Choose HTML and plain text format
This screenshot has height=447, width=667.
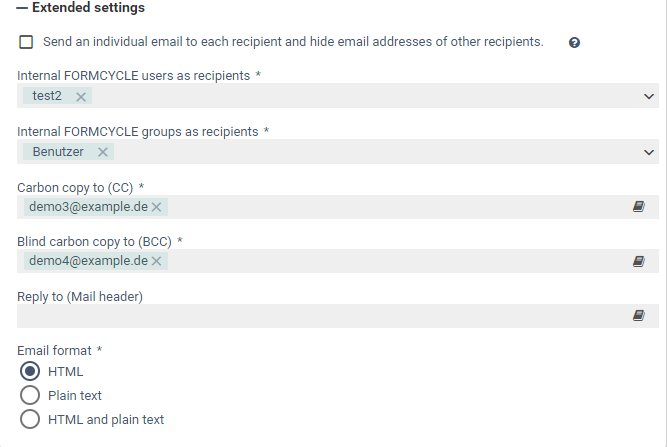tap(30, 419)
